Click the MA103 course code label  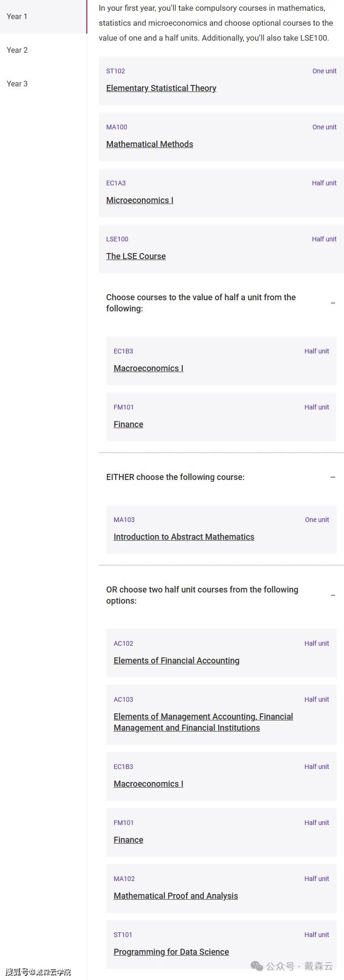click(124, 520)
